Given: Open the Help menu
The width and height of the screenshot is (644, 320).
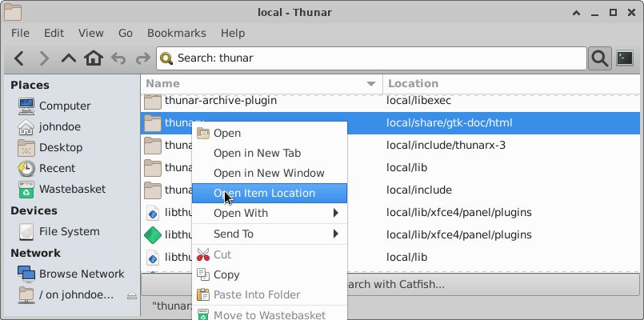Looking at the screenshot, I should (233, 34).
